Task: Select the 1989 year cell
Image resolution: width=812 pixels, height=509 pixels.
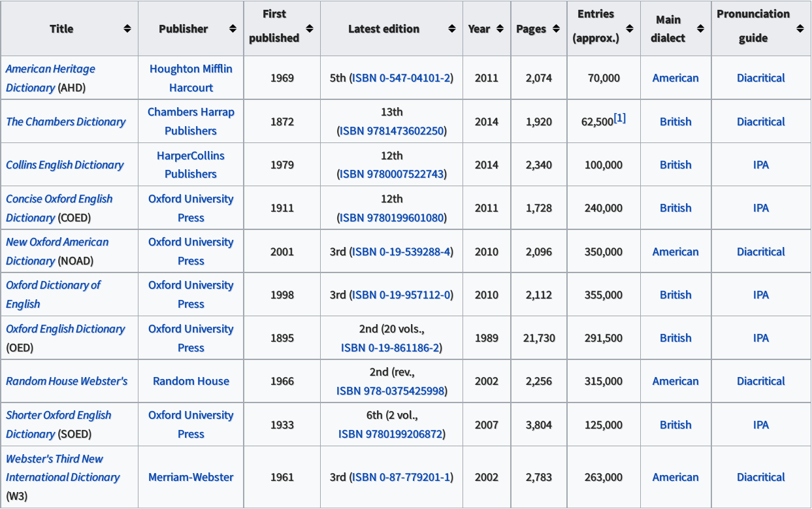Action: point(487,338)
